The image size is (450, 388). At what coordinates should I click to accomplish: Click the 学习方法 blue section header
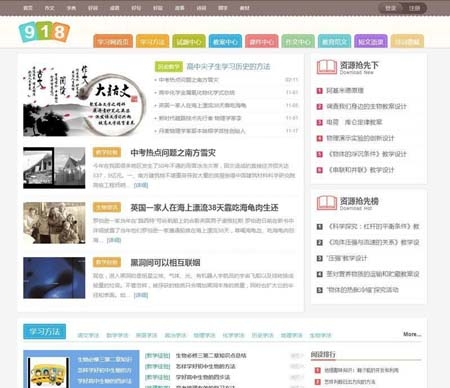pyautogui.click(x=44, y=332)
